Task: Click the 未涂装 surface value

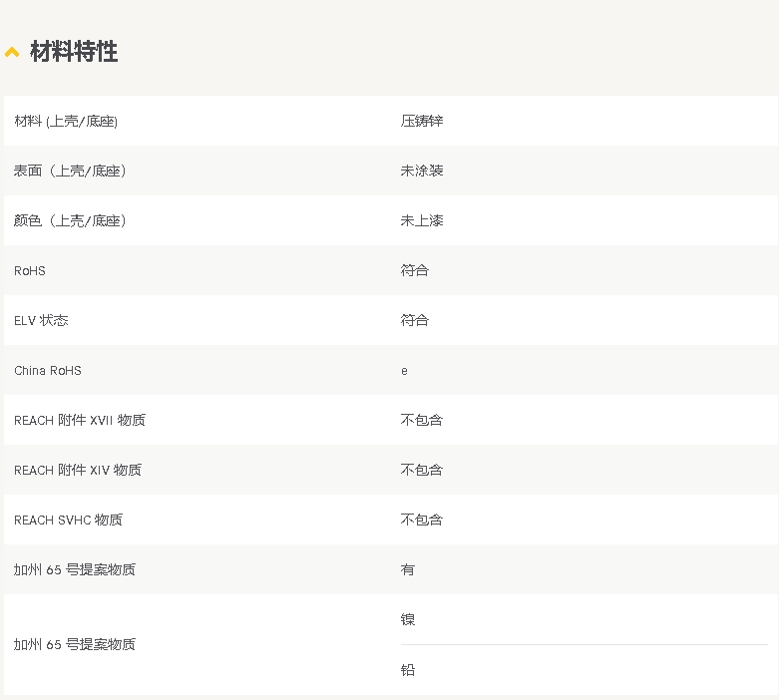Action: pyautogui.click(x=422, y=171)
